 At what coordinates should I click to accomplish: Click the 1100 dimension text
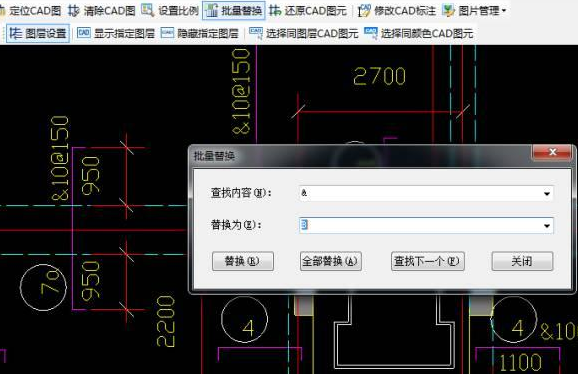pos(520,362)
